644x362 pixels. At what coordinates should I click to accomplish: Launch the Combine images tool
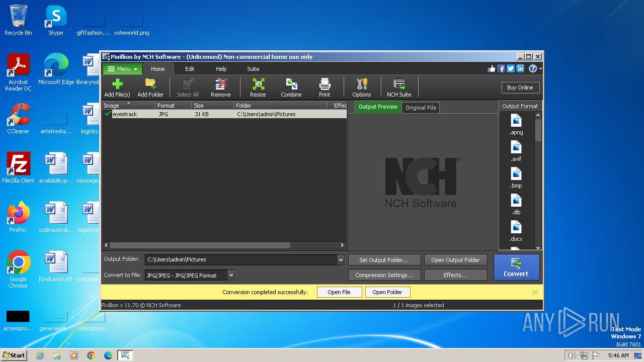tap(291, 88)
